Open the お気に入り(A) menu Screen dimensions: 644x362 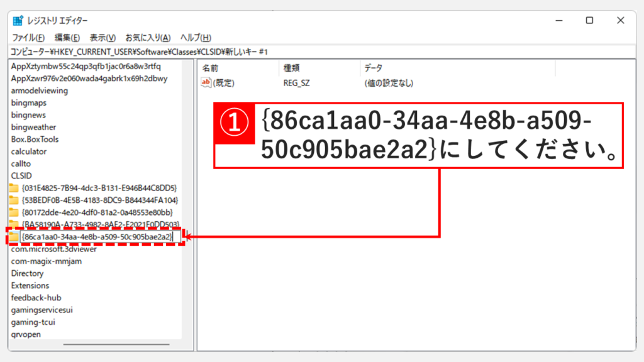pos(148,38)
